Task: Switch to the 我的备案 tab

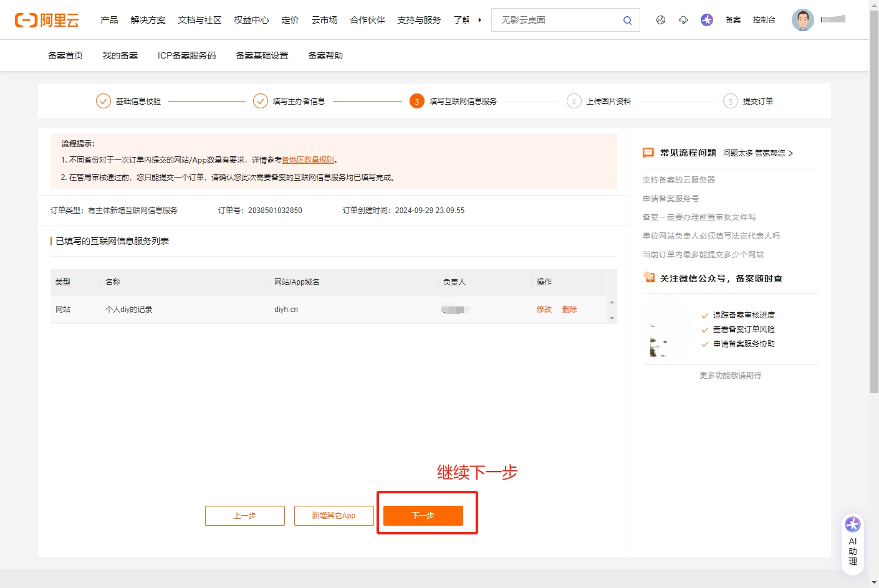Action: tap(119, 55)
